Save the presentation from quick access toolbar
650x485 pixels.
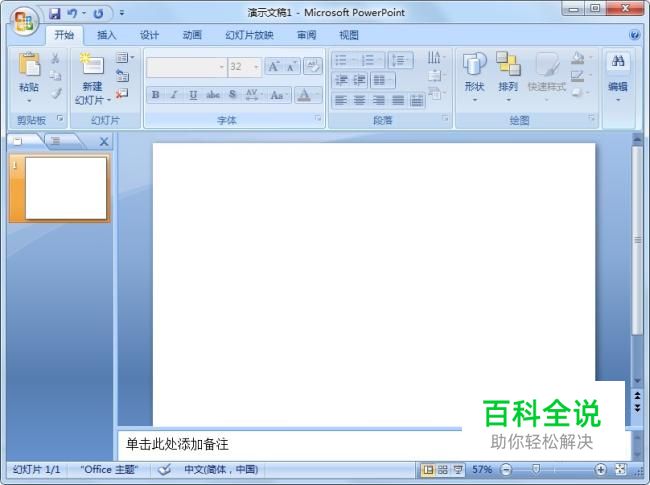tap(54, 14)
